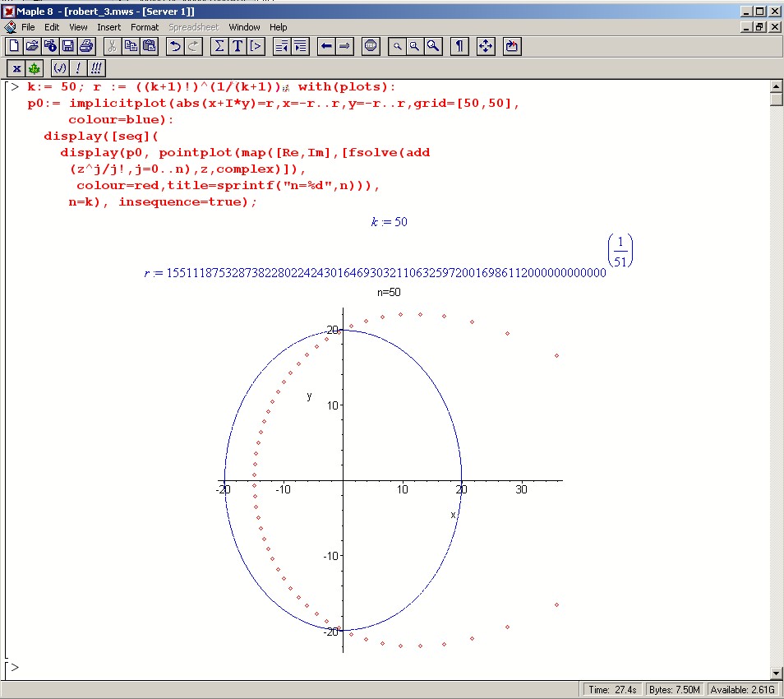Insert a text region with the T icon
784x699 pixels.
pos(237,47)
